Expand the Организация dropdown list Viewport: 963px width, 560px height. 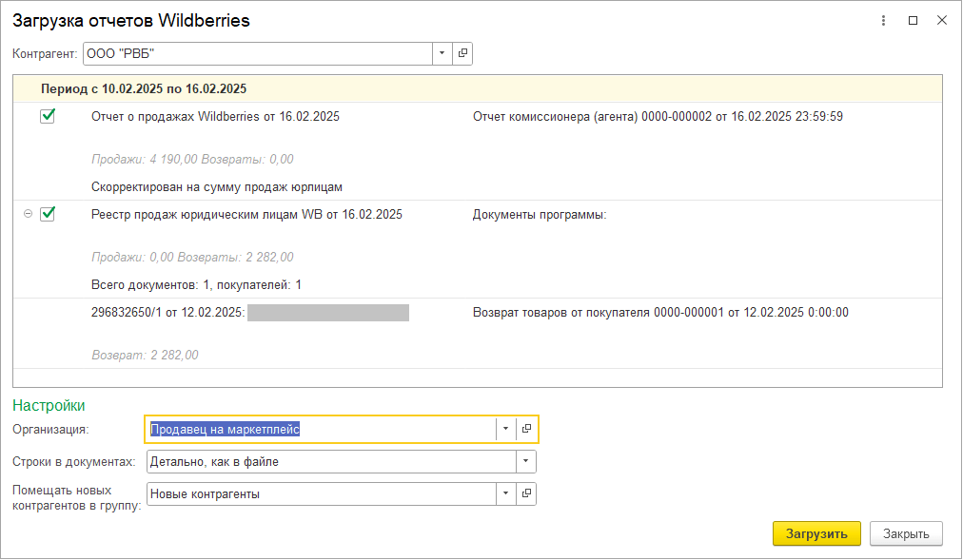tap(505, 430)
